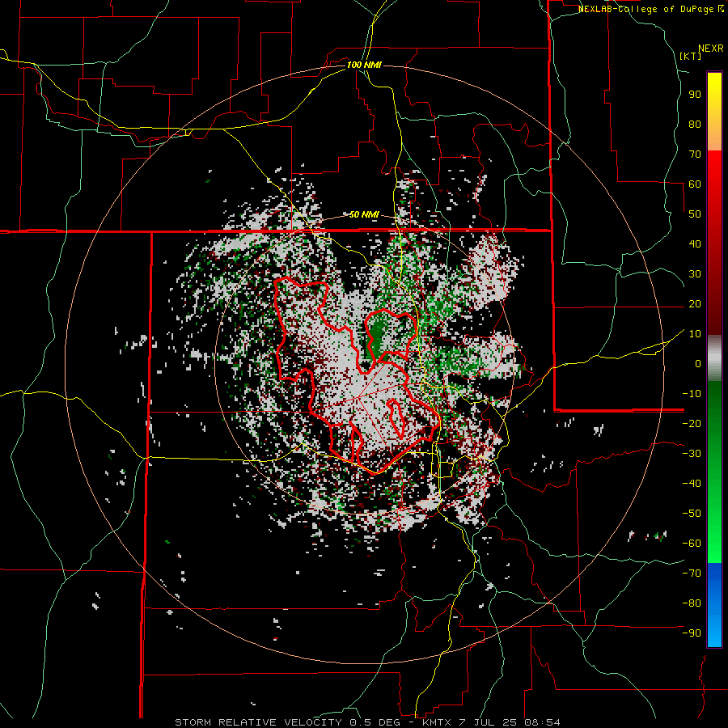Screen dimensions: 728x728
Task: Click the positive 50 scale value
Action: tap(695, 214)
